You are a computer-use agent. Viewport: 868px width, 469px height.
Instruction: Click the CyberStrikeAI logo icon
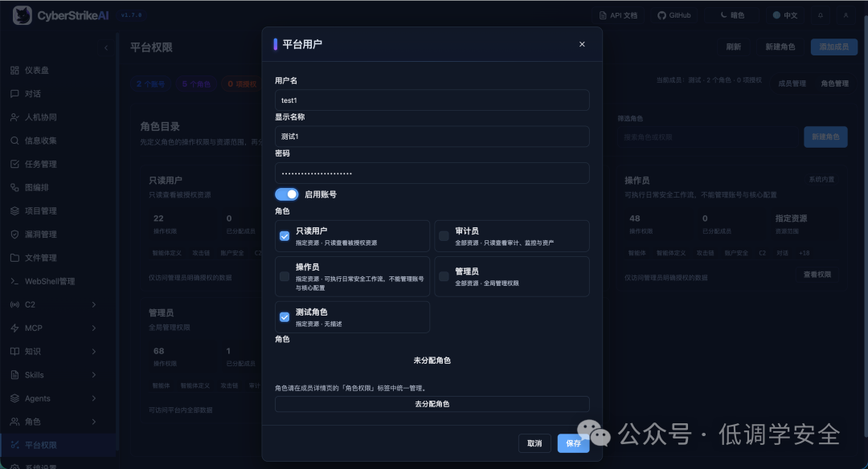tap(23, 15)
